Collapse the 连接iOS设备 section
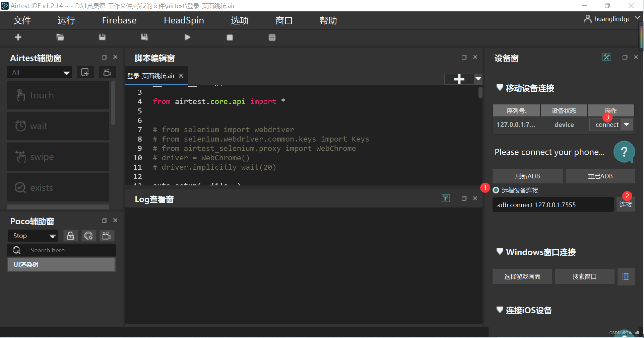The image size is (644, 338). 500,310
